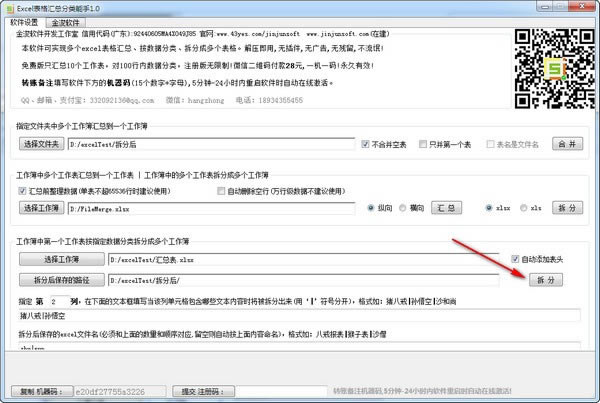
Task: Select the 纵向 radio option
Action: pyautogui.click(x=380, y=208)
